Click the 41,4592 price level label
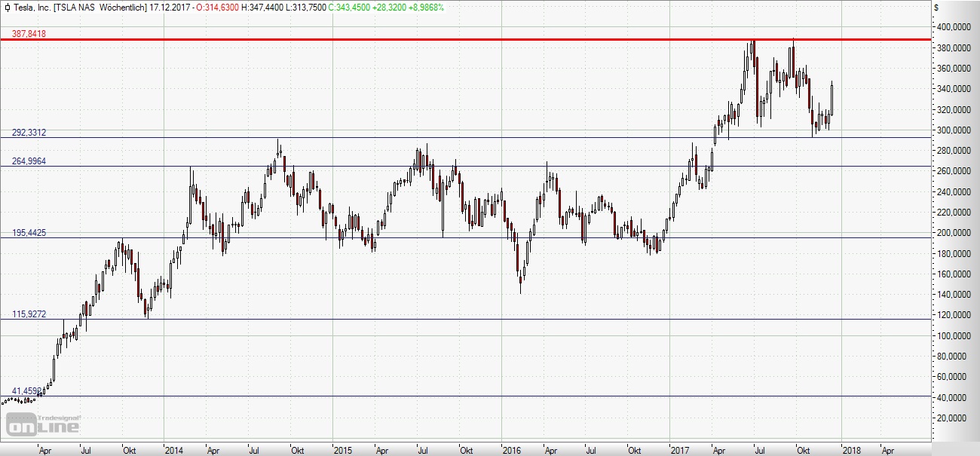 (x=27, y=390)
